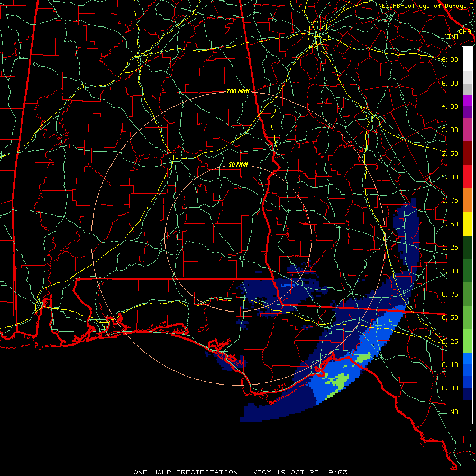This screenshot has height=476, width=476.
Task: Click the 2.50 legend value label
Action: click(x=450, y=153)
